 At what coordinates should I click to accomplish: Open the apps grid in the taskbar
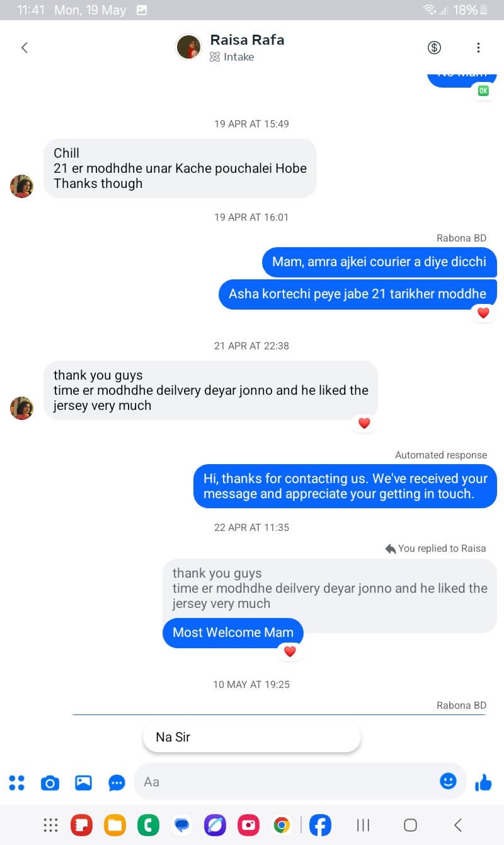pyautogui.click(x=50, y=825)
